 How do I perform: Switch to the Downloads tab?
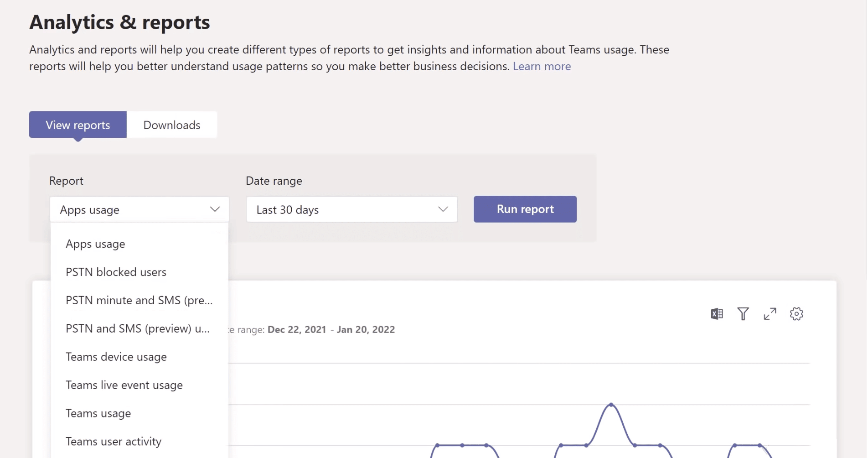click(172, 125)
